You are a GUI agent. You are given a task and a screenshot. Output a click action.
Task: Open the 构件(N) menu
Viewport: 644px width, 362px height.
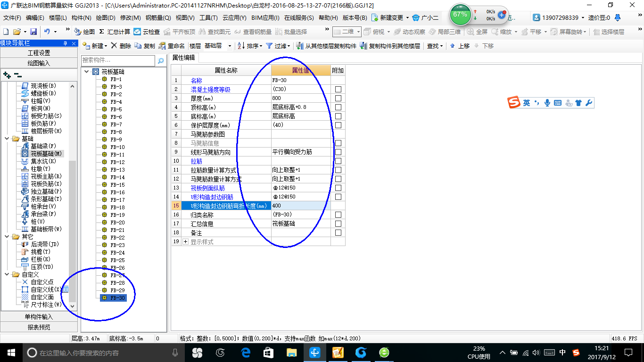tap(81, 17)
